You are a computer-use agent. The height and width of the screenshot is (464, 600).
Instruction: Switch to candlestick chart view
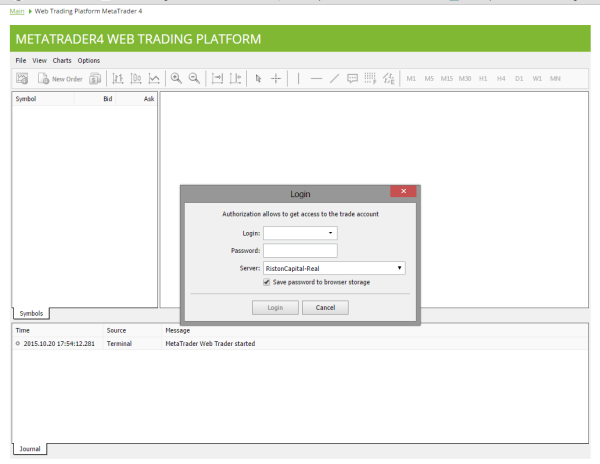coord(136,78)
